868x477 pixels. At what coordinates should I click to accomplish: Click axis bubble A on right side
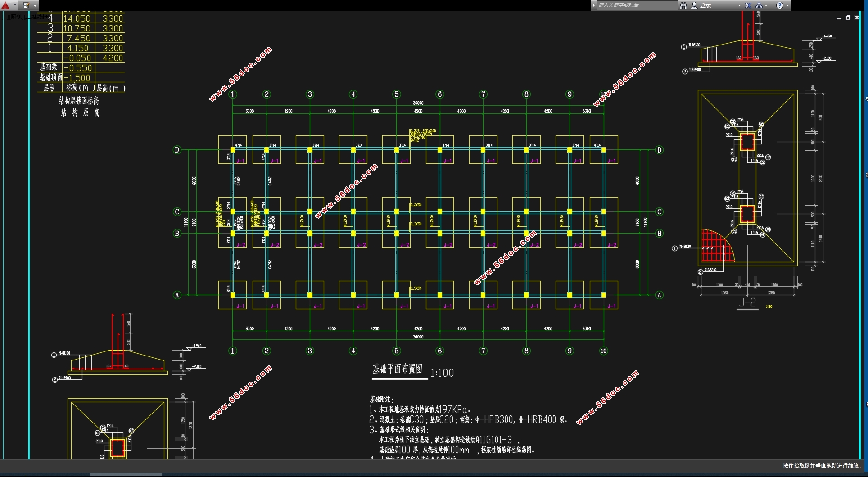click(x=659, y=295)
